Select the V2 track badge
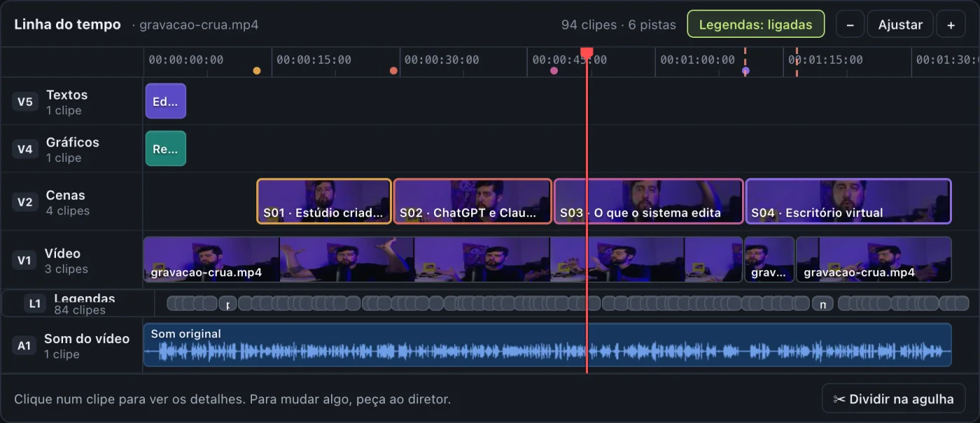The image size is (980, 423). 25,202
